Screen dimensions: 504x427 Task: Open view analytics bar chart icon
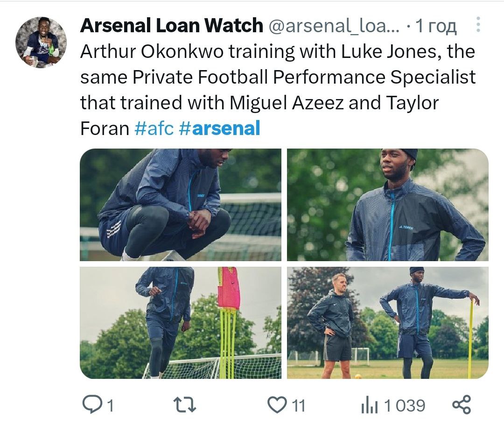pos(369,406)
